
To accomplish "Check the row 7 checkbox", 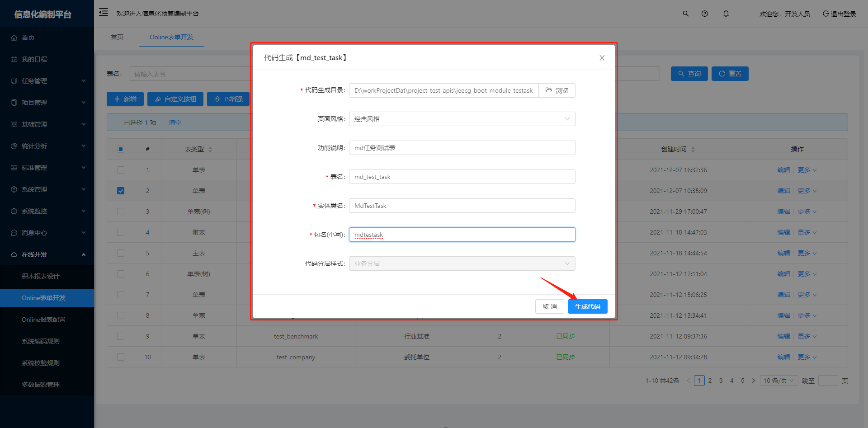I will [121, 295].
